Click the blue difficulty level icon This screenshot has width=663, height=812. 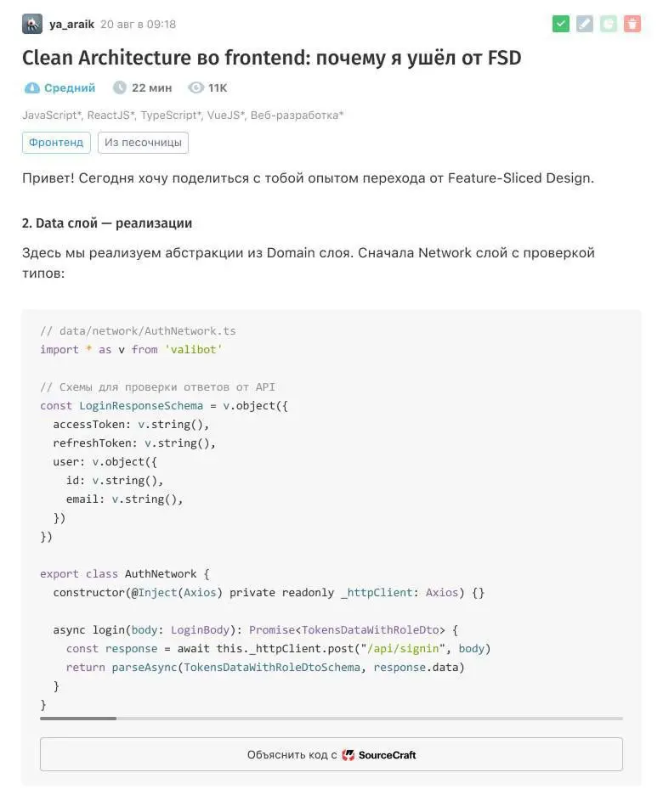(32, 87)
